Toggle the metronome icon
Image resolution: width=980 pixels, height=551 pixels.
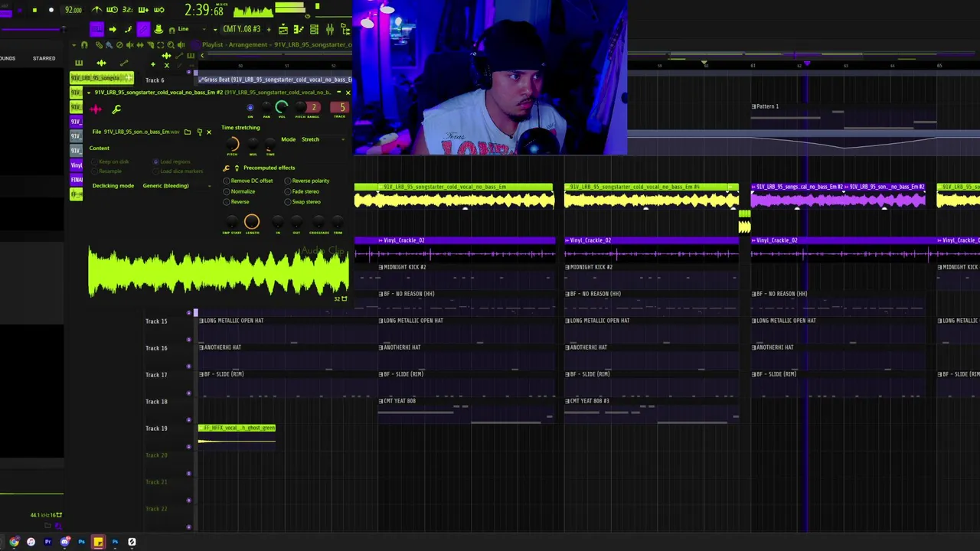point(97,10)
